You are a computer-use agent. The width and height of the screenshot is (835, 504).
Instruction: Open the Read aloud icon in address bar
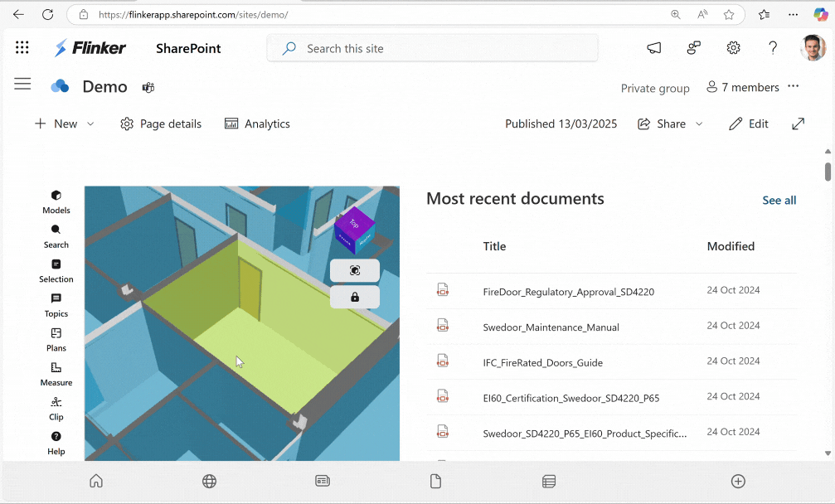click(702, 14)
